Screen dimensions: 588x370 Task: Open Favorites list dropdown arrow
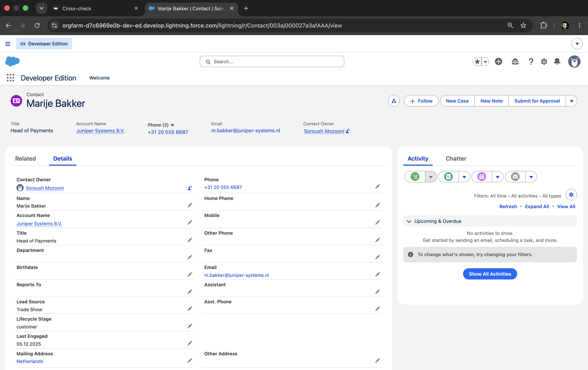485,62
